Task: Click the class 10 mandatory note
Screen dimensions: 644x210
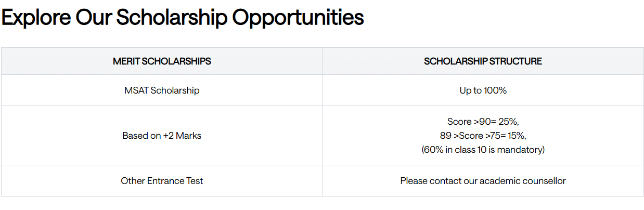Action: pyautogui.click(x=483, y=150)
